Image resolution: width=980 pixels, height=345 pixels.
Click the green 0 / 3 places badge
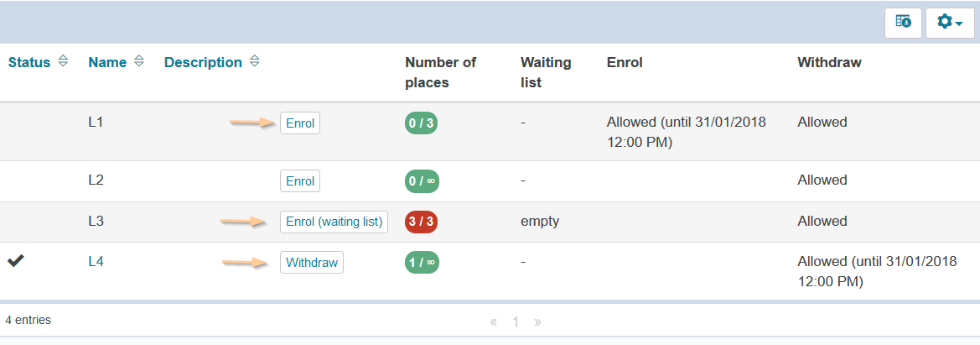pos(421,123)
